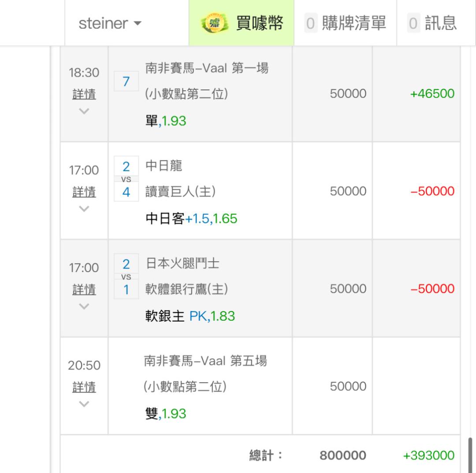This screenshot has width=476, height=473.
Task: Click the 0 badge next to 購牌清單
Action: coord(311,23)
